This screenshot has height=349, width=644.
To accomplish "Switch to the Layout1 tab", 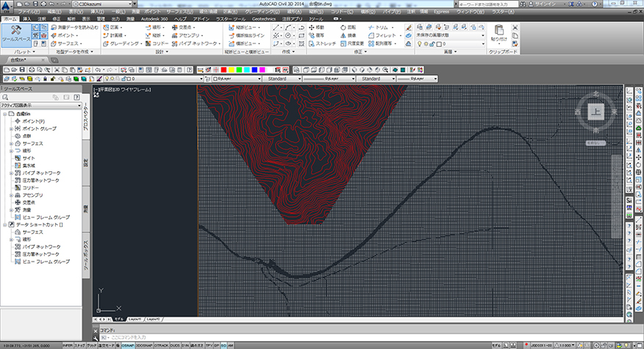I will (x=135, y=319).
